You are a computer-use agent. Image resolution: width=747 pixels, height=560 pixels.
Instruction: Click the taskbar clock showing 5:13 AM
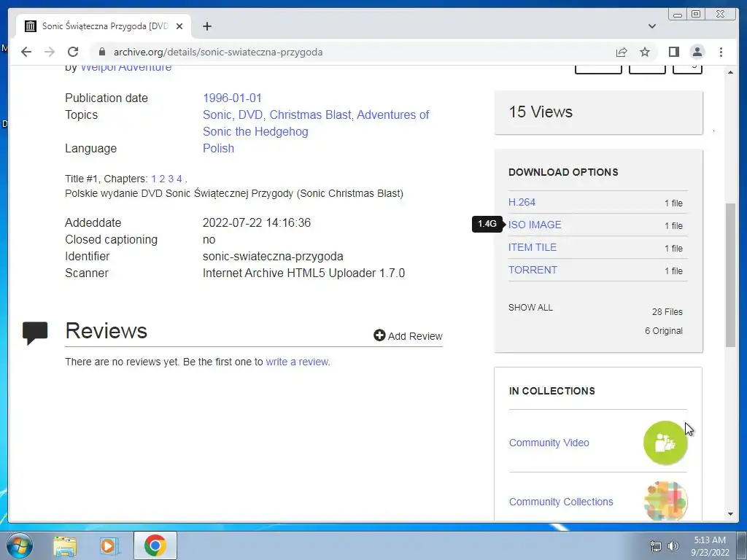tap(710, 546)
